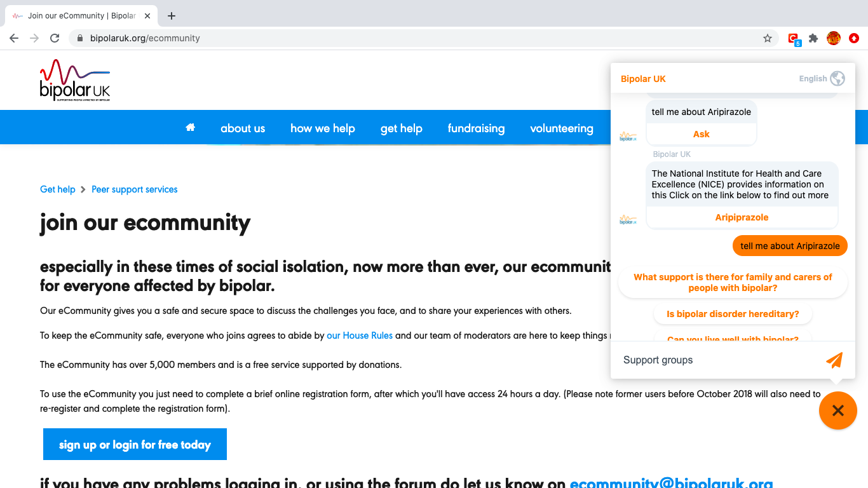Open the Aripiprazole link in chat
The height and width of the screenshot is (488, 868).
(742, 217)
